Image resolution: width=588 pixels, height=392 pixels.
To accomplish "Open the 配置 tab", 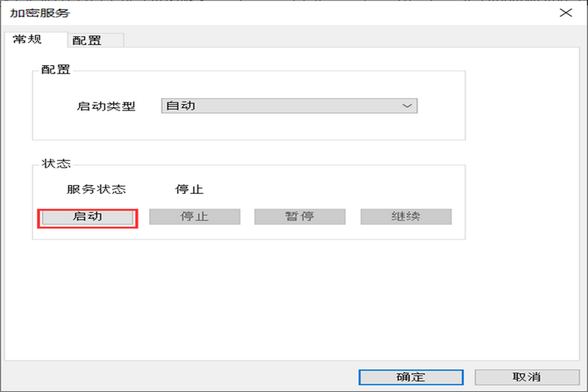I will 86,40.
